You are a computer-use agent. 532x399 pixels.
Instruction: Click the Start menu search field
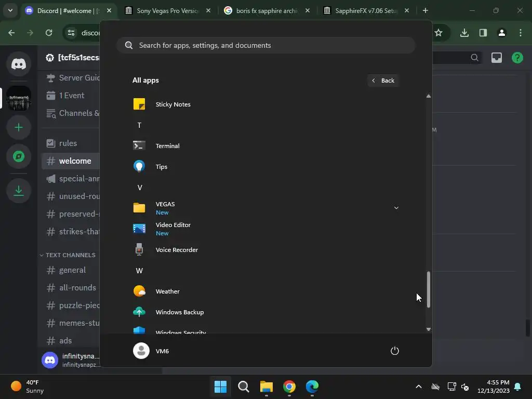coord(265,45)
